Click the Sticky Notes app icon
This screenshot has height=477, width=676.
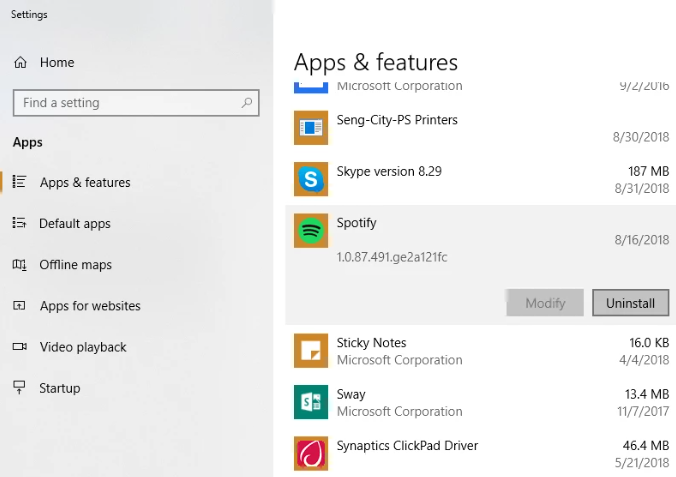tap(311, 351)
